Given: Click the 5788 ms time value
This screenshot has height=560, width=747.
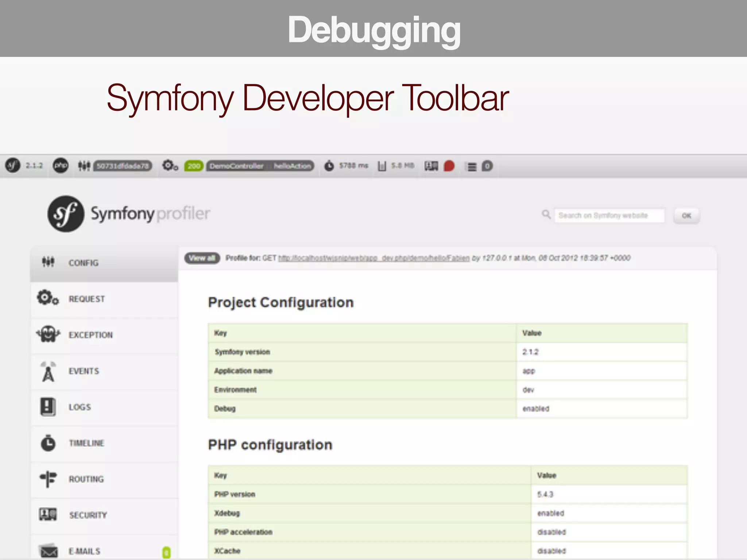Looking at the screenshot, I should [x=353, y=166].
